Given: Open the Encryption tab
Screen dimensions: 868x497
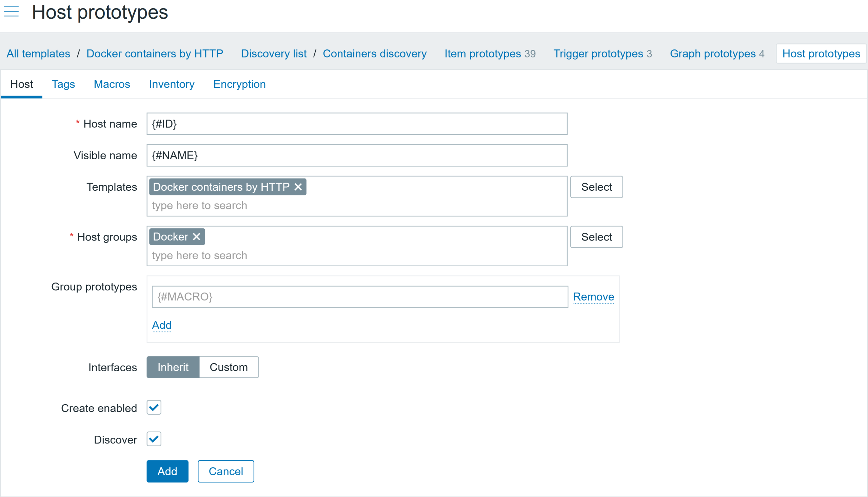Looking at the screenshot, I should 239,84.
